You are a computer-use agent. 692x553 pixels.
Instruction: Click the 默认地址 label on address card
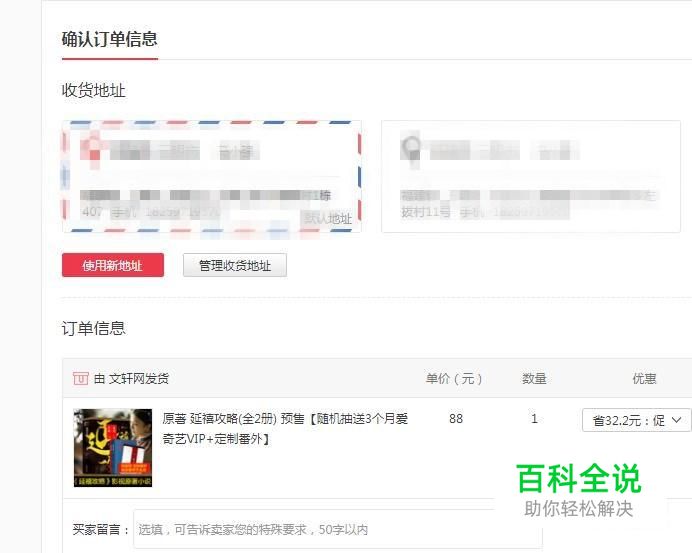(328, 218)
